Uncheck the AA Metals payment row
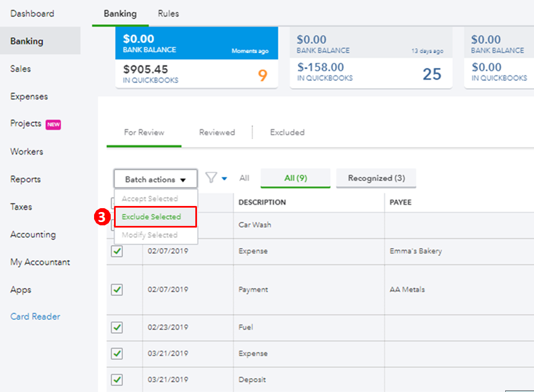534x392 pixels. coord(117,290)
